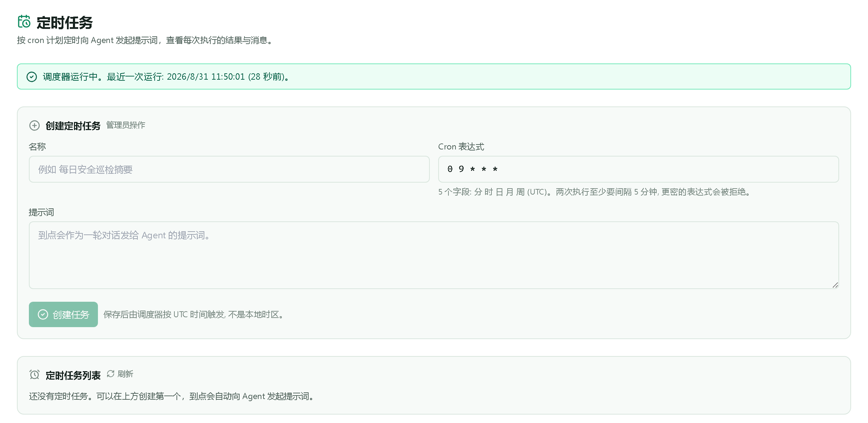Viewport: 868px width, 423px height.
Task: Click the Cron 表达式 field label
Action: (461, 147)
